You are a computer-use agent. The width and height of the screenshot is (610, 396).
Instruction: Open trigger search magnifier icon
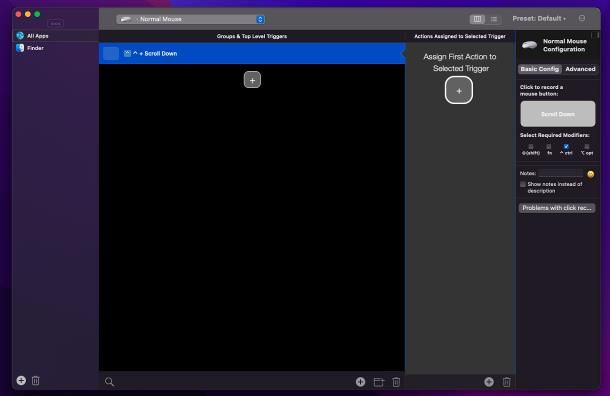pos(109,382)
